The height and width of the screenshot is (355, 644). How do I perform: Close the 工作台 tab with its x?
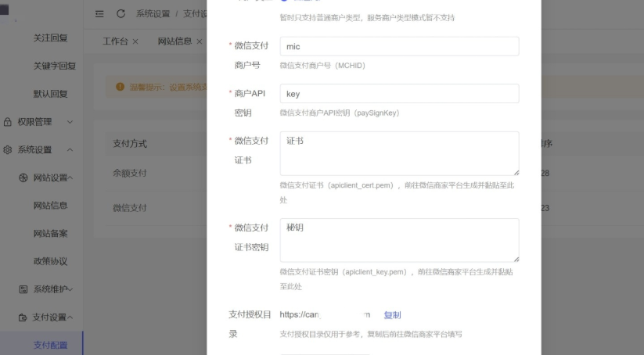tap(135, 41)
